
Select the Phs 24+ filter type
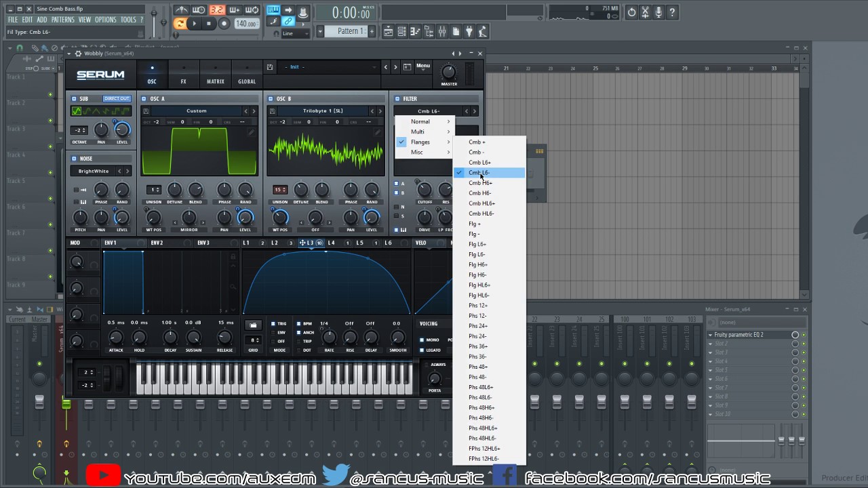[489, 326]
